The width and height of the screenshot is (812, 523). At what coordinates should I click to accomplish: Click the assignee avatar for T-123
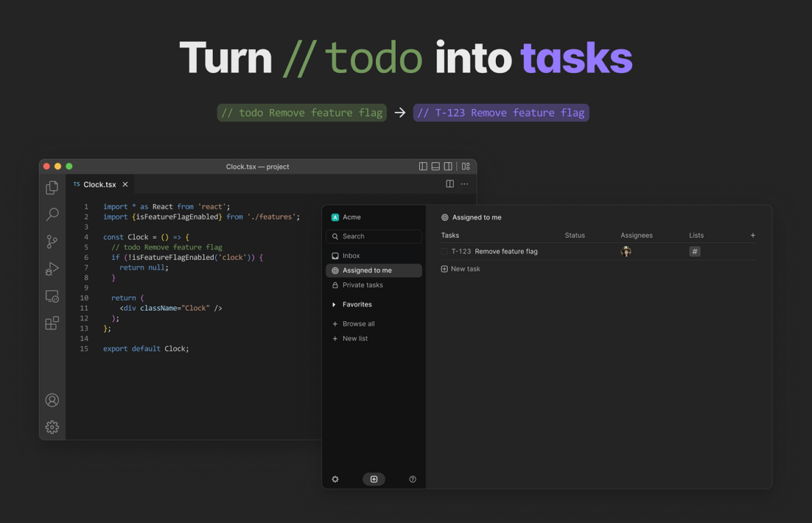(626, 252)
